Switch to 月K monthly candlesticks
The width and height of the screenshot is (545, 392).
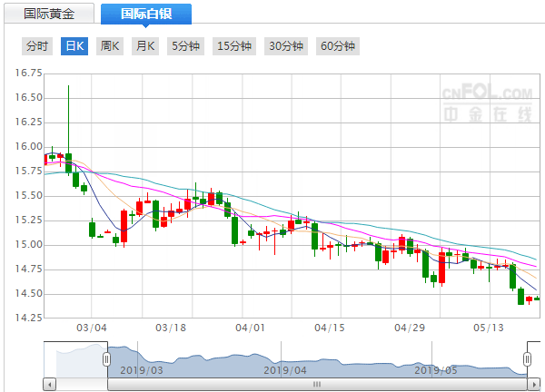tap(145, 46)
